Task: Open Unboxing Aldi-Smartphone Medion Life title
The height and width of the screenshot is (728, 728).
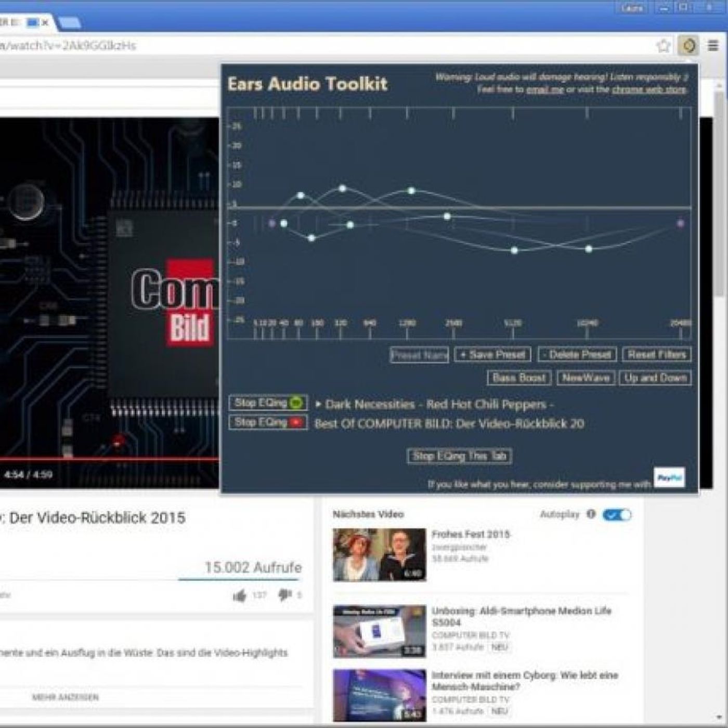Action: point(522,617)
